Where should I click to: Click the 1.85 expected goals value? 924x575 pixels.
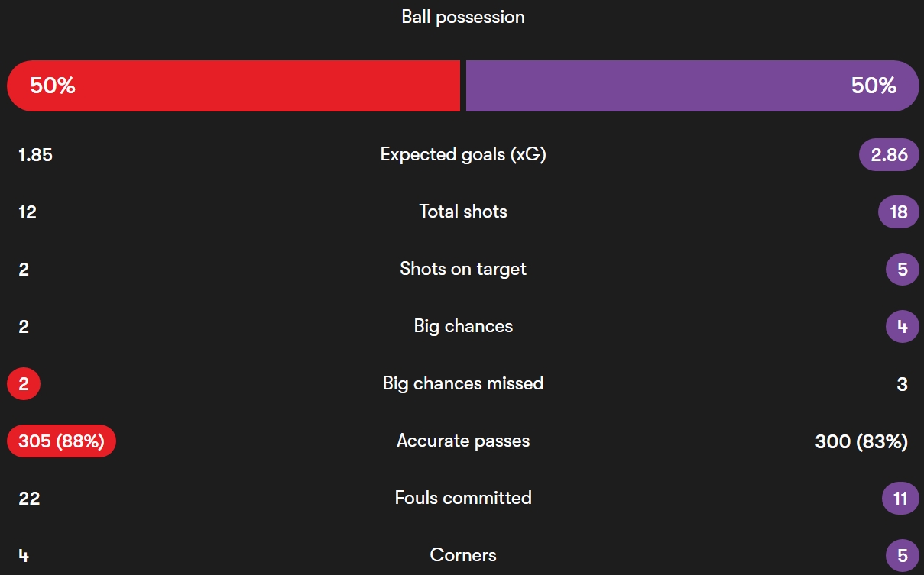click(35, 155)
